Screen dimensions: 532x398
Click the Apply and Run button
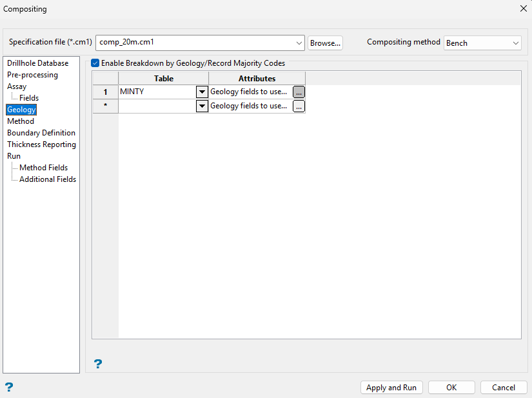[x=391, y=388]
